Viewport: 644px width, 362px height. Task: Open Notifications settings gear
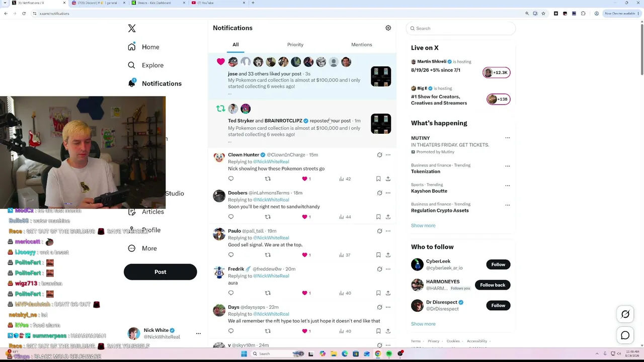pos(388,28)
